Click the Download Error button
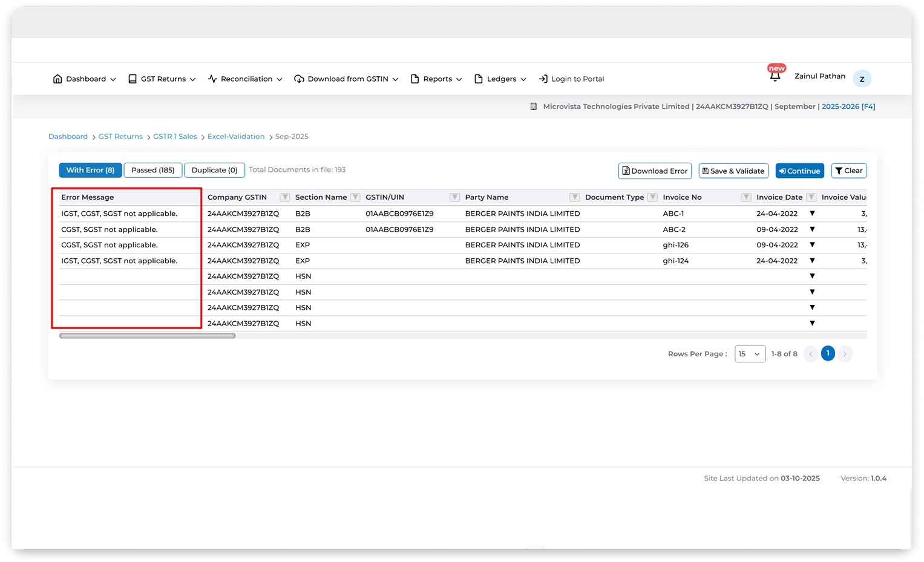Image resolution: width=924 pixels, height=562 pixels. pos(655,171)
